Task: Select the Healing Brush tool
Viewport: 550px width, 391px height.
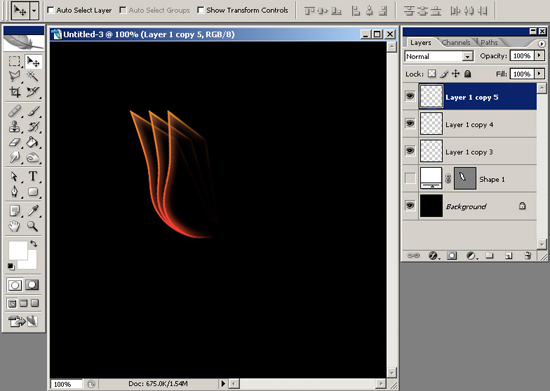Action: click(15, 112)
